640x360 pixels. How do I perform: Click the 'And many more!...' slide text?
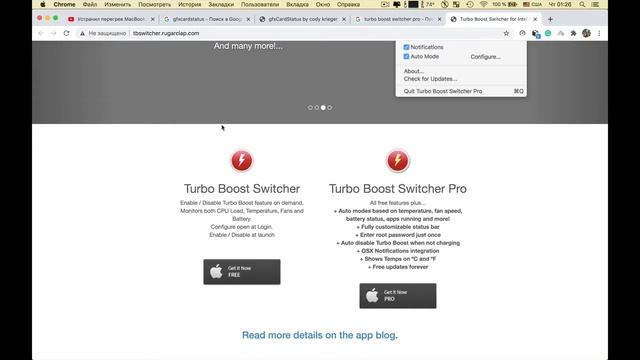tap(248, 46)
